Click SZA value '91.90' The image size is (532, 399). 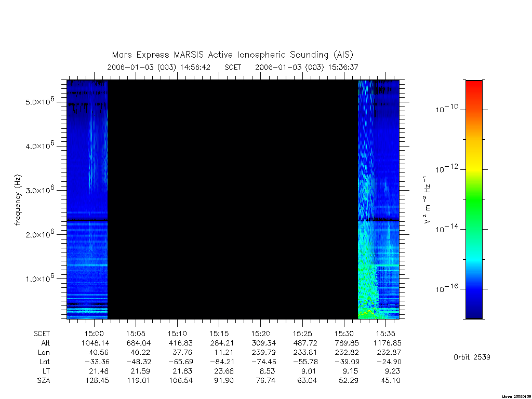coord(224,381)
